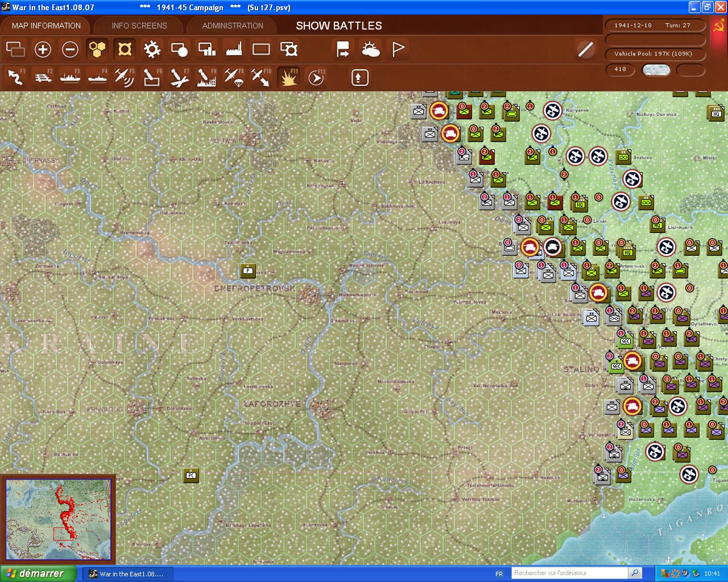Toggle the hex grid display

pyautogui.click(x=97, y=49)
